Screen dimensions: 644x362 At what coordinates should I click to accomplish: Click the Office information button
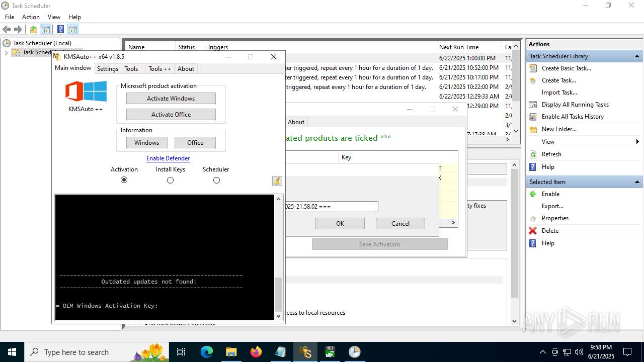pyautogui.click(x=195, y=143)
